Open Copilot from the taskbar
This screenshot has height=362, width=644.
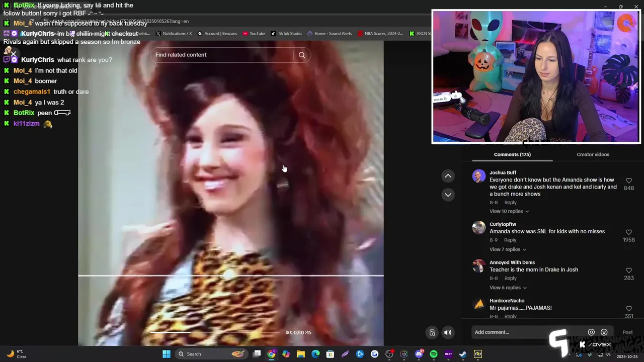pos(286,354)
